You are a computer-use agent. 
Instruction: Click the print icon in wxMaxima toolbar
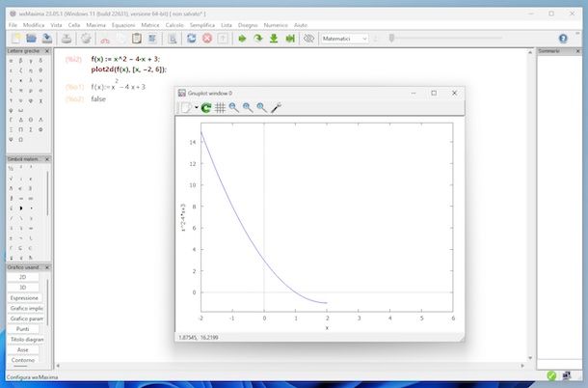point(67,39)
